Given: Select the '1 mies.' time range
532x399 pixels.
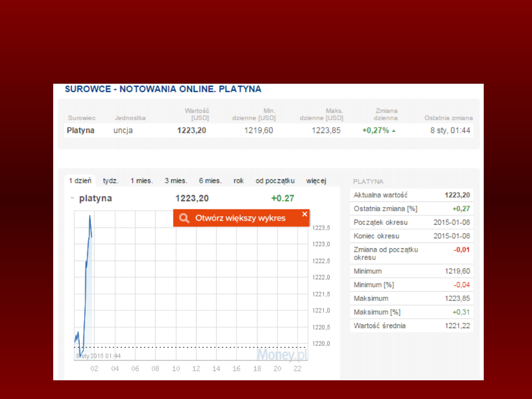Looking at the screenshot, I should click(141, 181).
